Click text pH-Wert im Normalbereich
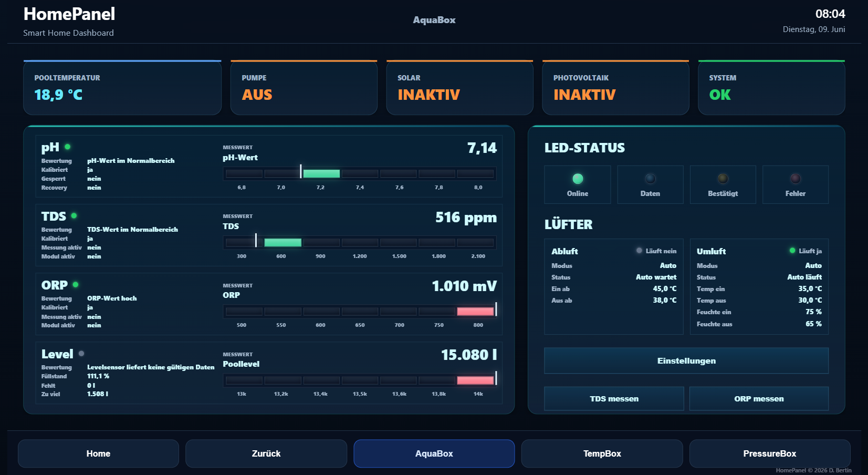Screen dimensions: 868x475 click(131, 161)
